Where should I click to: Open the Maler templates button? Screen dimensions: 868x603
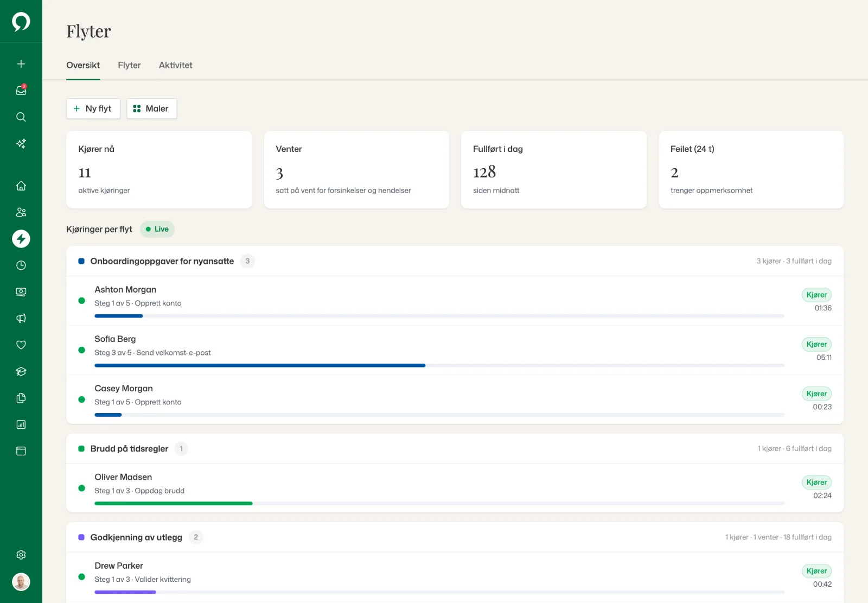click(152, 109)
